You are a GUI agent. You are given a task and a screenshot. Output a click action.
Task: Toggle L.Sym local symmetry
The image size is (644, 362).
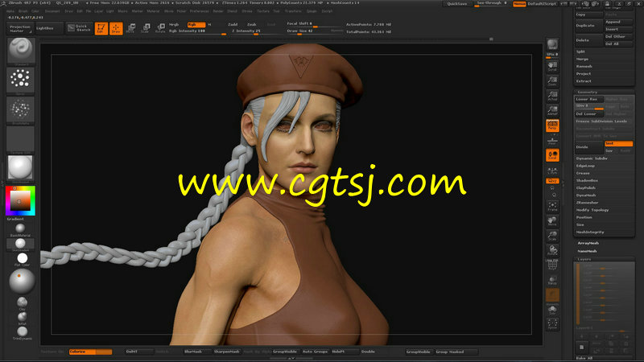coord(552,171)
